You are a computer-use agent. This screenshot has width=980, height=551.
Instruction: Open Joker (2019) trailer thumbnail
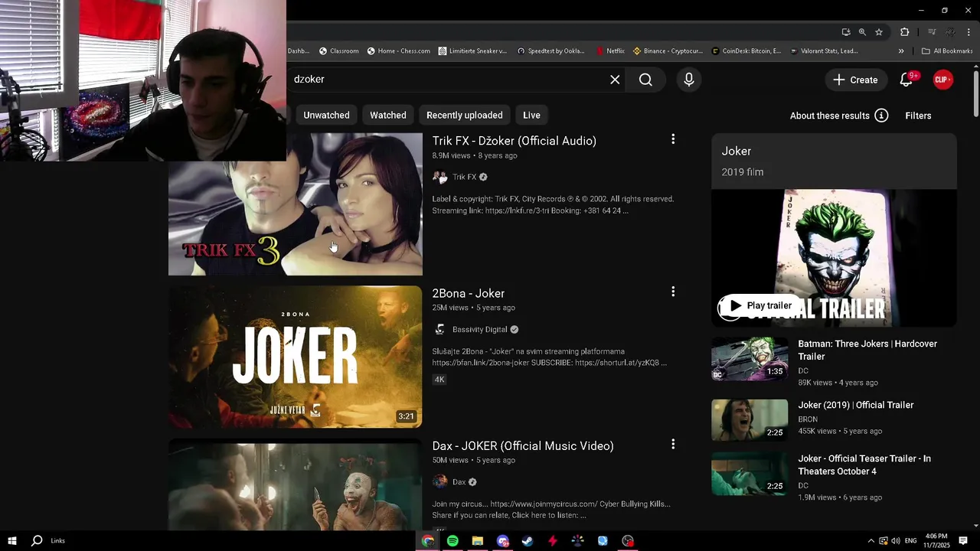tap(750, 420)
